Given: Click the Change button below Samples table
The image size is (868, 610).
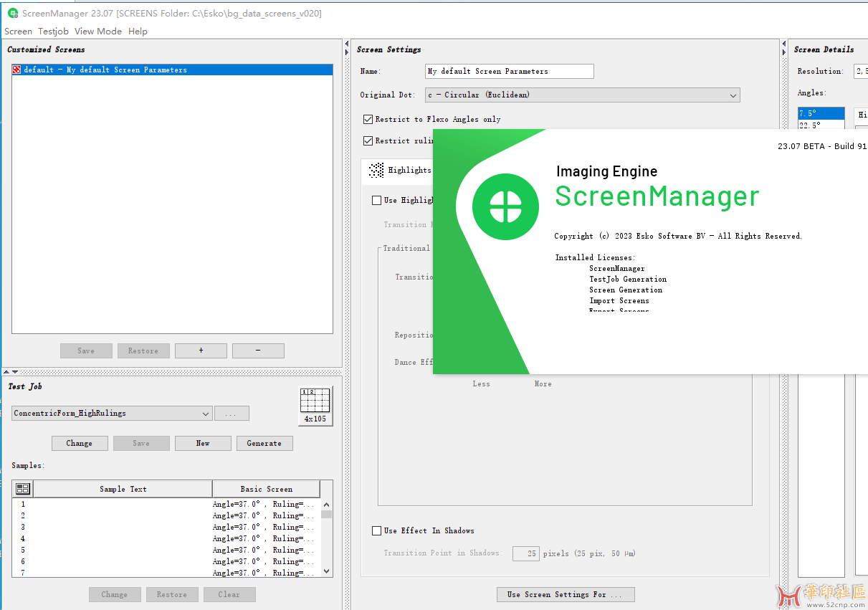Looking at the screenshot, I should coord(115,594).
